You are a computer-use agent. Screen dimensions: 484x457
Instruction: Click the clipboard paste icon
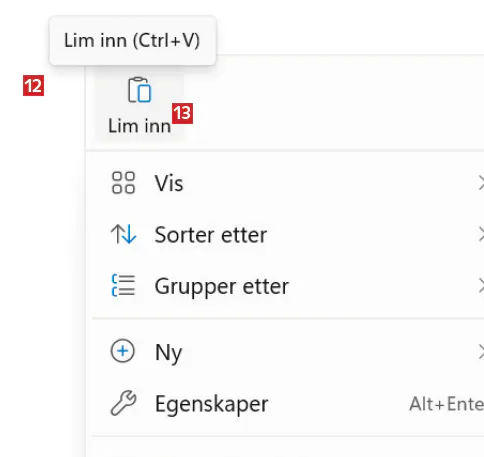139,90
